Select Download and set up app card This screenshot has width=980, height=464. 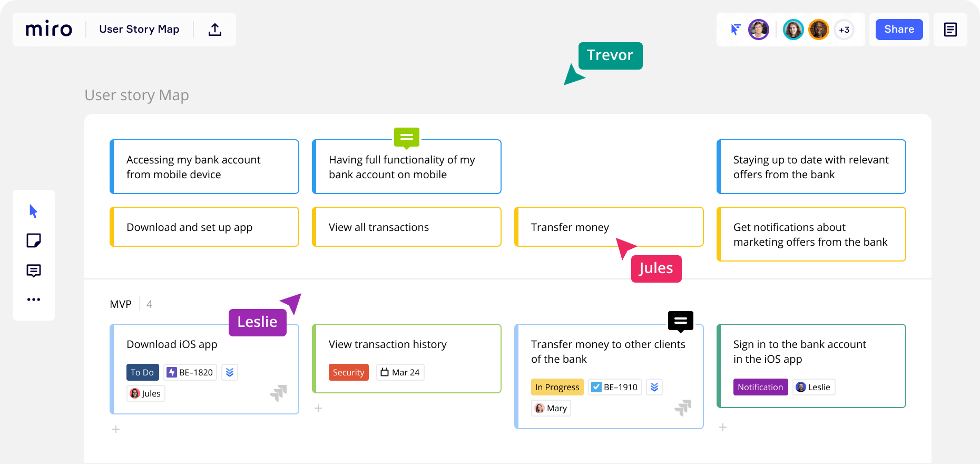click(204, 227)
